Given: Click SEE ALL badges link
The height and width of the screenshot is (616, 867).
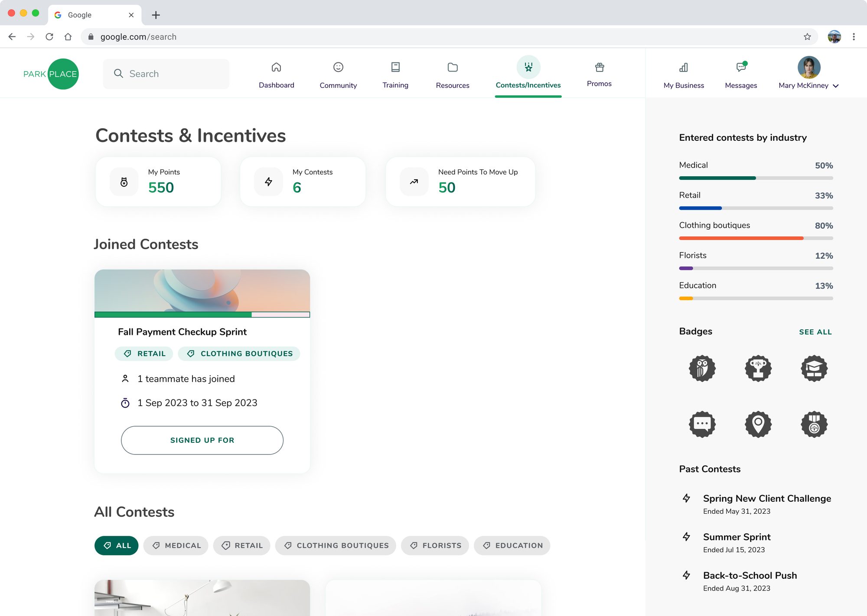Looking at the screenshot, I should (815, 332).
